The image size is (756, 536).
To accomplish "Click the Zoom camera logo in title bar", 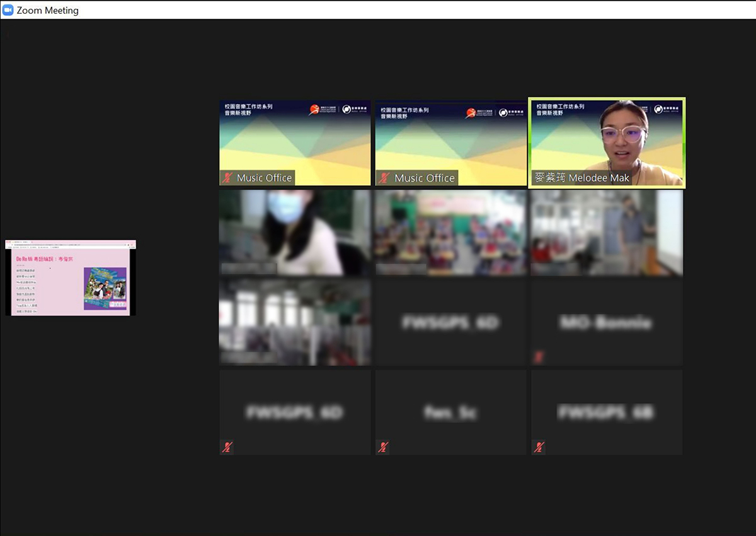I will 8,10.
